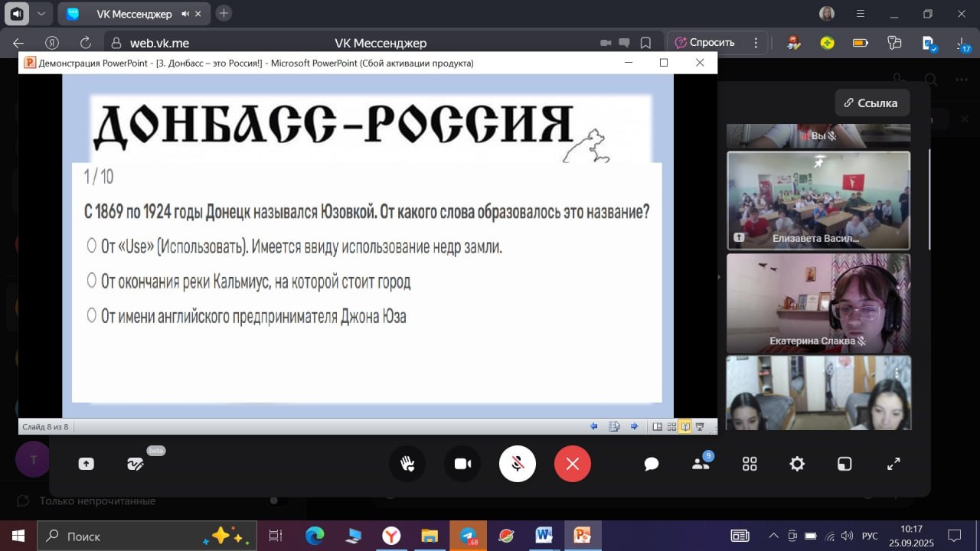This screenshot has width=980, height=551.
Task: Open call settings gear icon
Action: coord(797,464)
